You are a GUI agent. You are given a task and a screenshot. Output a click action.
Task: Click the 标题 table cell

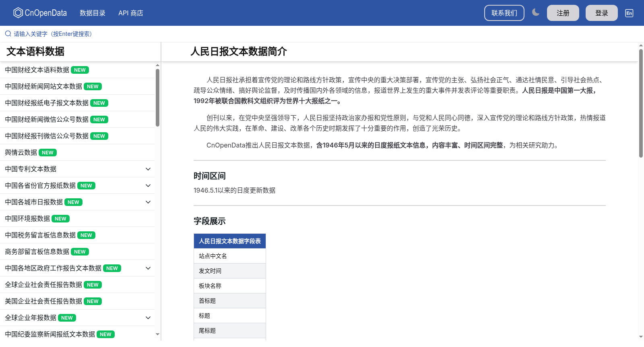point(230,316)
